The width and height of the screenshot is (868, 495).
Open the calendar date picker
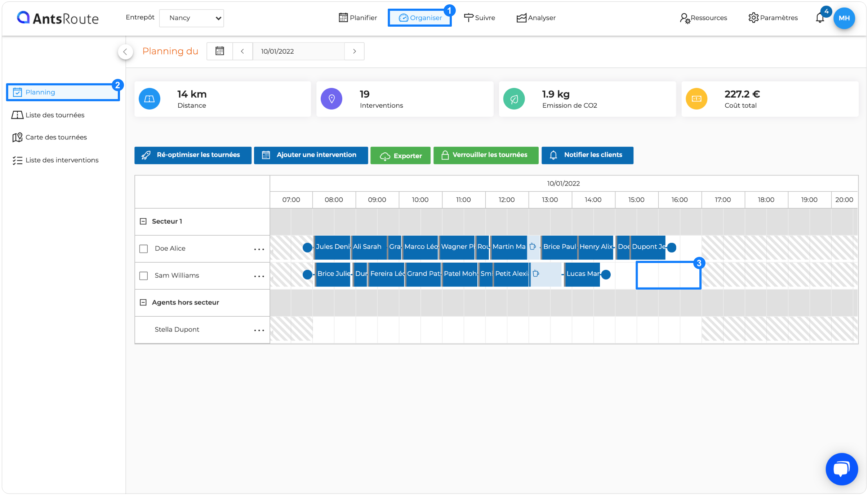pos(219,51)
